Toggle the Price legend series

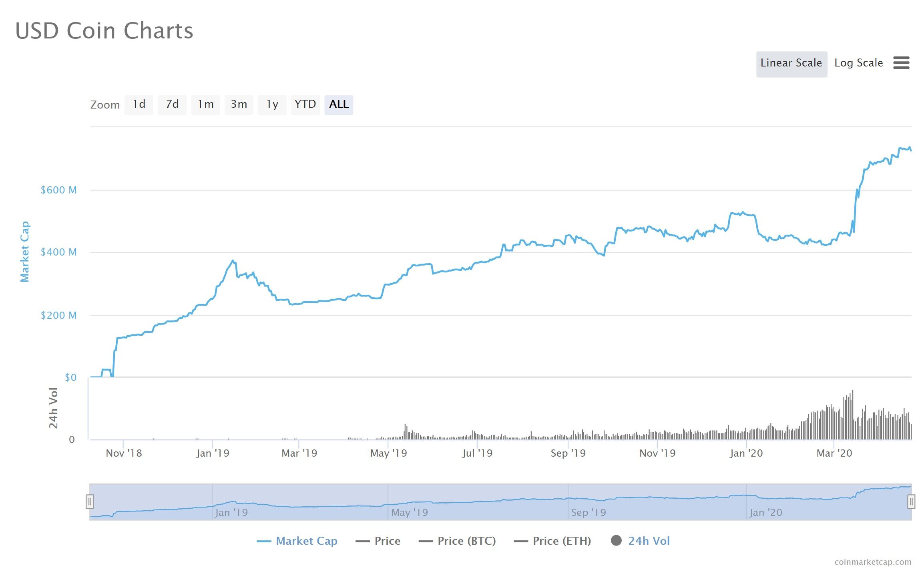click(387, 541)
